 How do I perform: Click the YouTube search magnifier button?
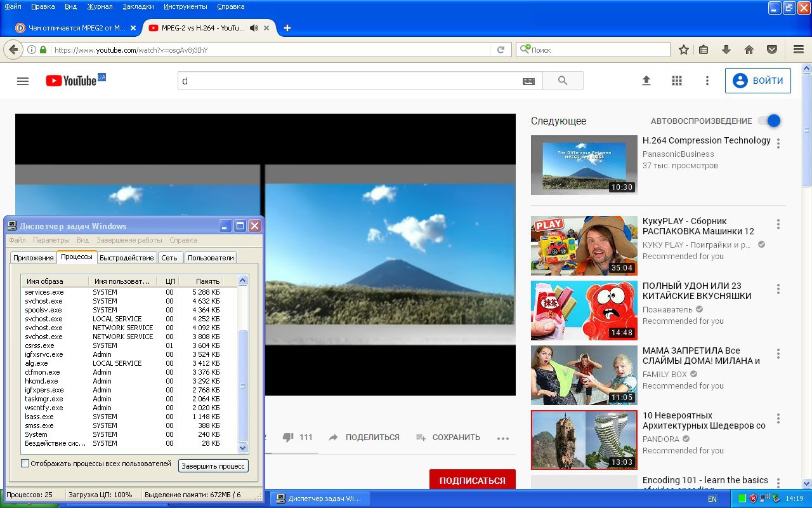pyautogui.click(x=563, y=81)
